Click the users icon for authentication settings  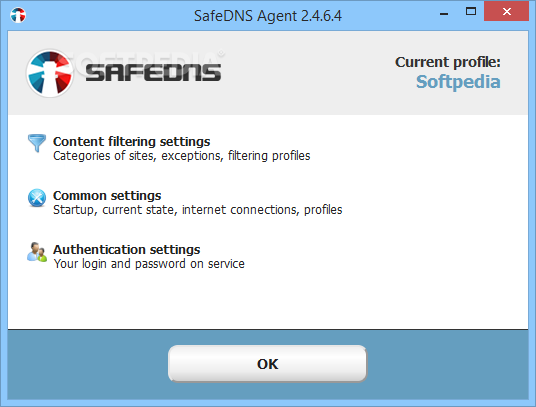point(37,252)
